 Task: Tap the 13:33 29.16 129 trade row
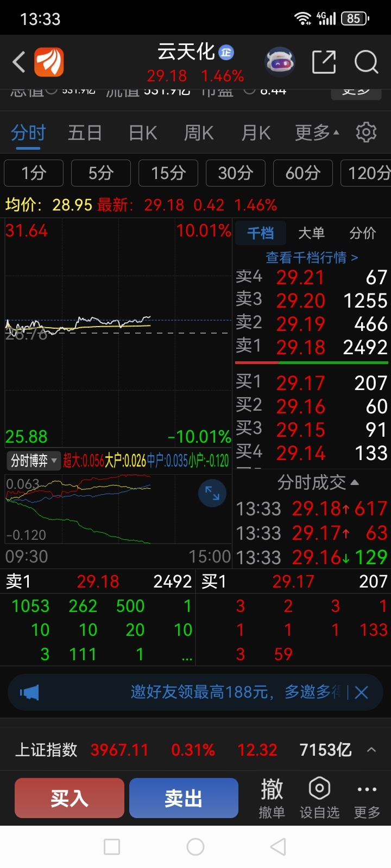pos(312,557)
